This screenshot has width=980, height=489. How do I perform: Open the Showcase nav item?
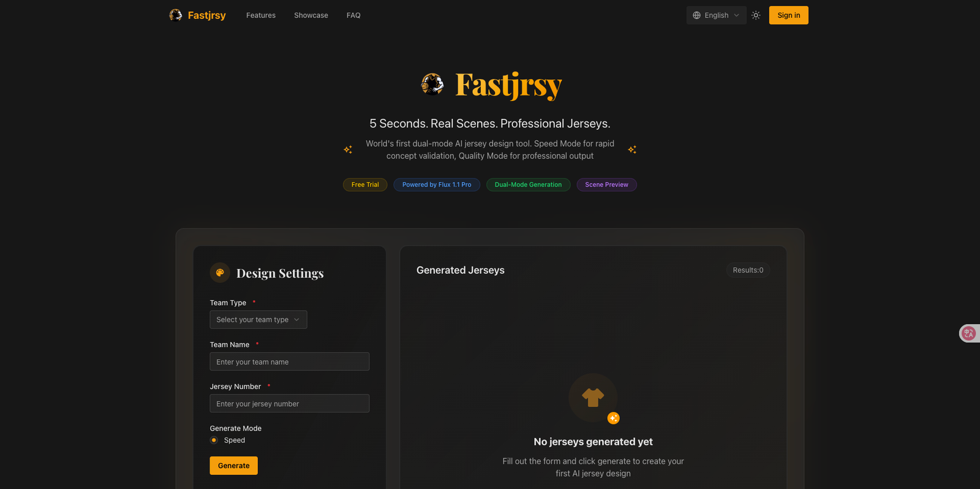(x=311, y=15)
